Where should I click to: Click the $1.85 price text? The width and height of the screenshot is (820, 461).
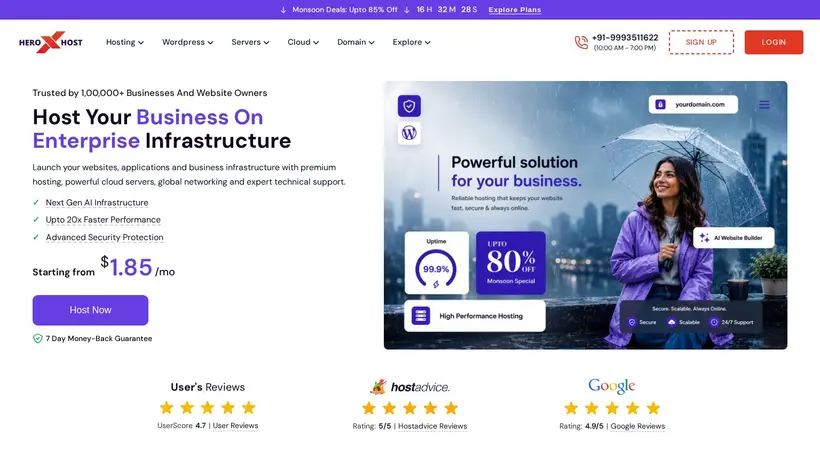(127, 267)
